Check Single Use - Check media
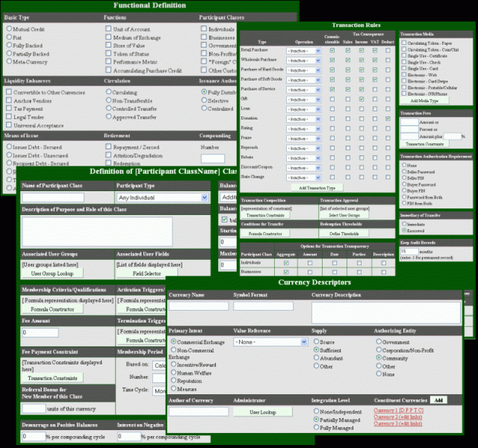 [x=404, y=62]
